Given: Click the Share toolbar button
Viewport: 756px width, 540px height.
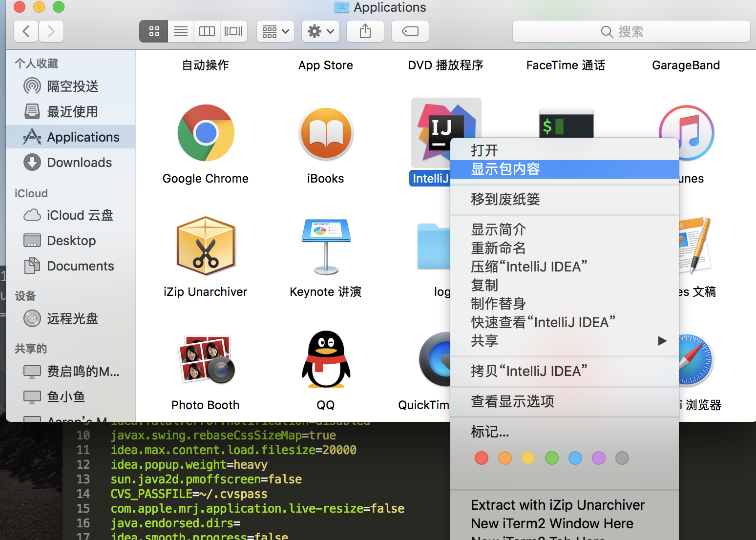Looking at the screenshot, I should [x=365, y=31].
